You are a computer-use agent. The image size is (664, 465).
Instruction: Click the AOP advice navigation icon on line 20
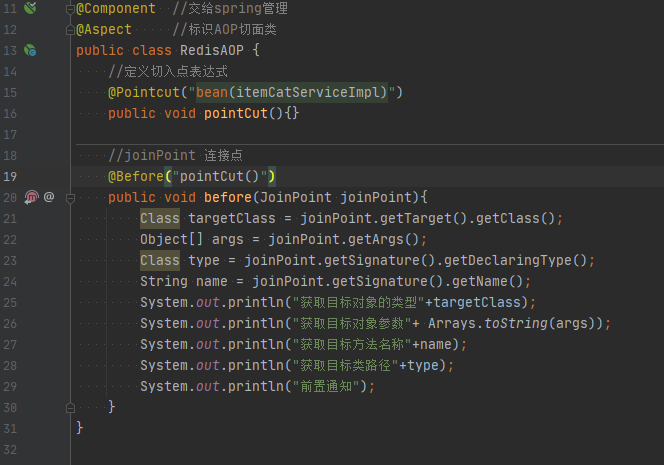coord(31,197)
